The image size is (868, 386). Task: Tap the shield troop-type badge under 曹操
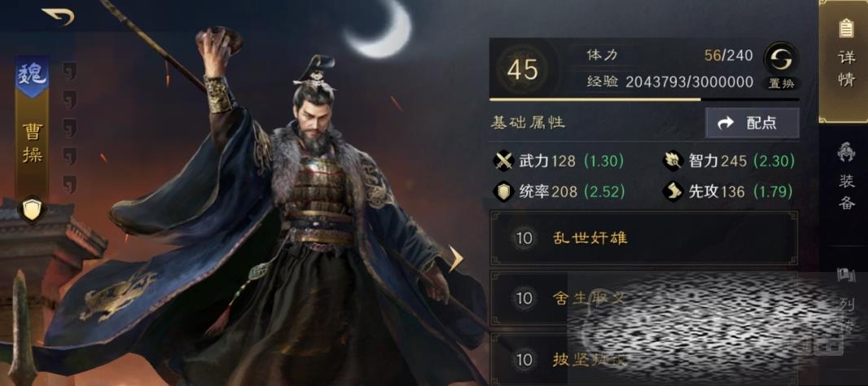tap(31, 210)
